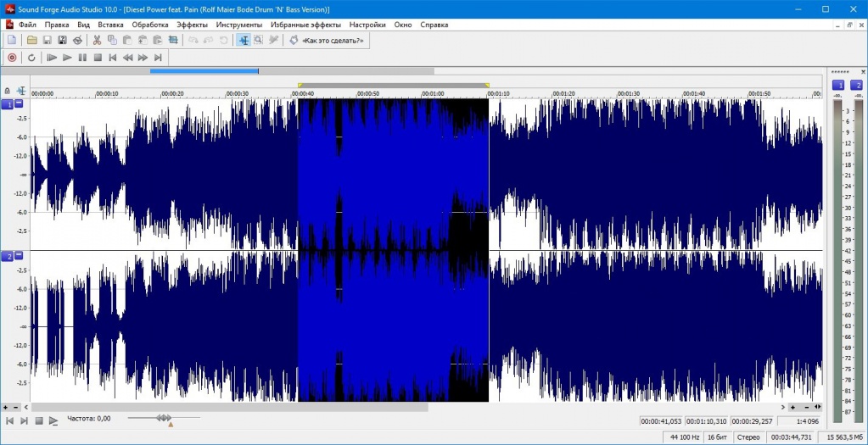Viewport: 868px width, 445px height.
Task: Click the Save As toolbar icon
Action: pyautogui.click(x=63, y=40)
